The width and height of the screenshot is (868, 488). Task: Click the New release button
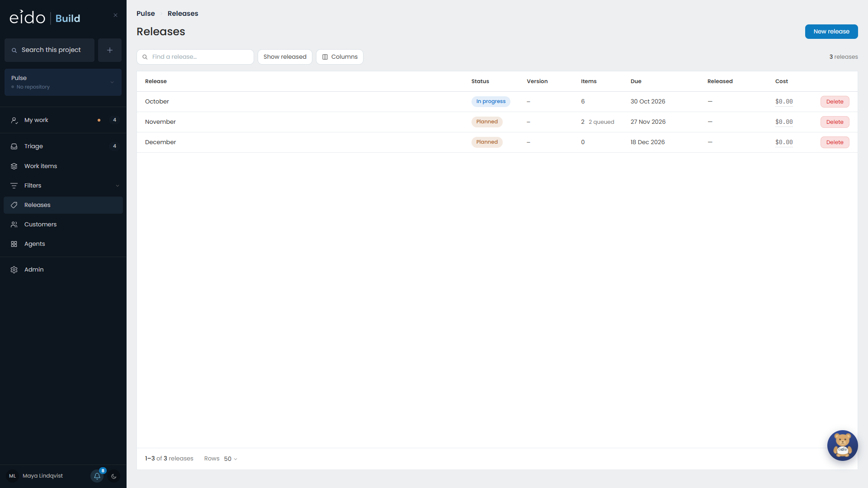click(831, 32)
